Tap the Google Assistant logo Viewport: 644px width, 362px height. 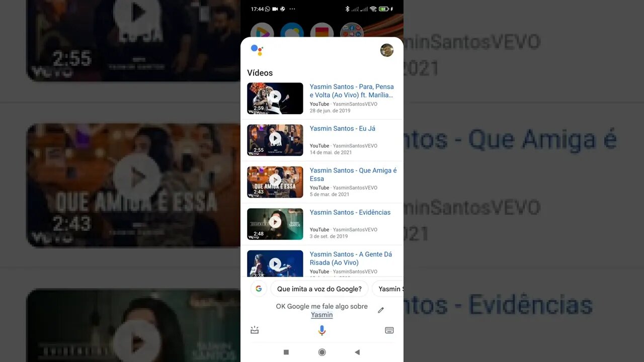(x=257, y=49)
